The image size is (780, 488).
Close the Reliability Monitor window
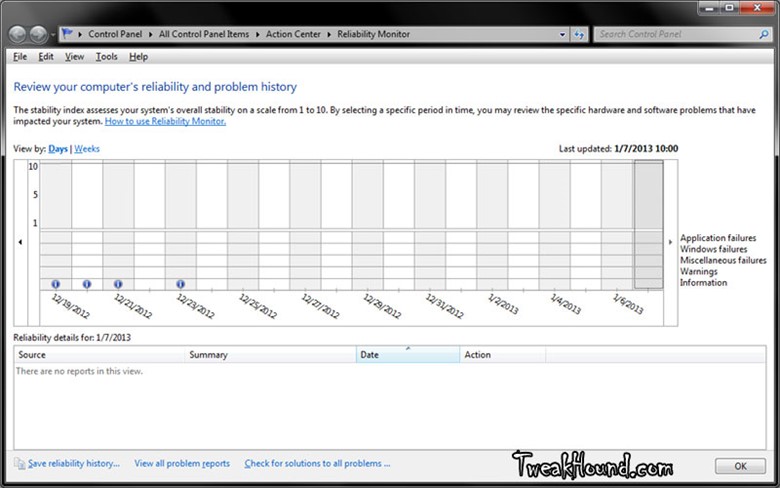tap(757, 7)
